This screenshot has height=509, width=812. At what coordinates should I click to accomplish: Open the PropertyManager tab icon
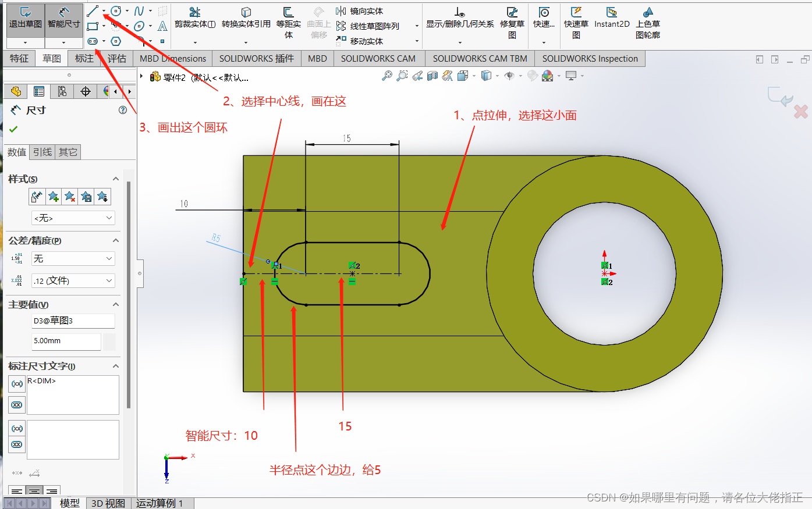(x=39, y=91)
